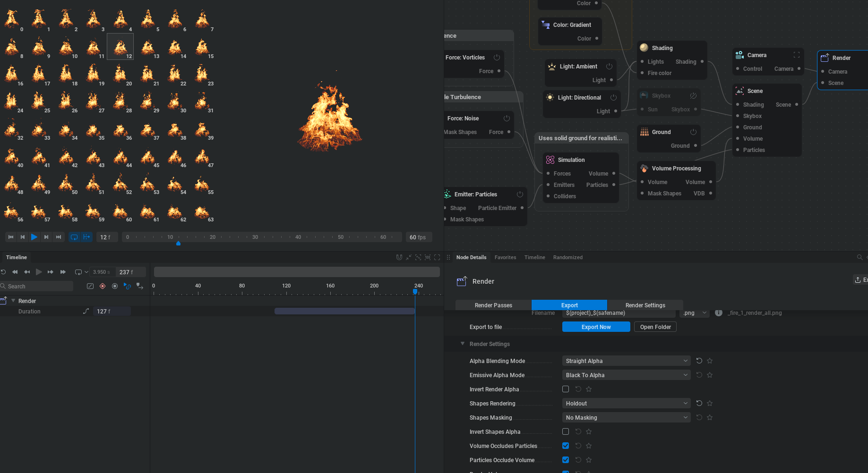The width and height of the screenshot is (868, 473).
Task: Collapse the Render Settings section
Action: coord(463,344)
